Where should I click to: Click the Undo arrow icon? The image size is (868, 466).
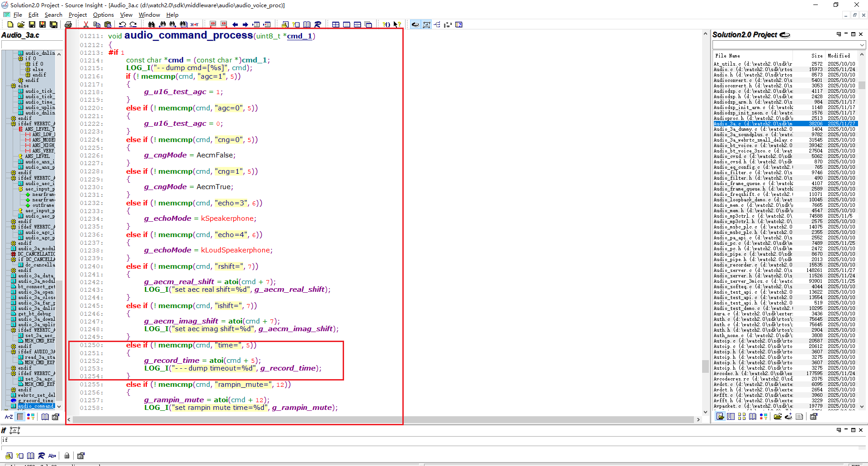pos(122,24)
